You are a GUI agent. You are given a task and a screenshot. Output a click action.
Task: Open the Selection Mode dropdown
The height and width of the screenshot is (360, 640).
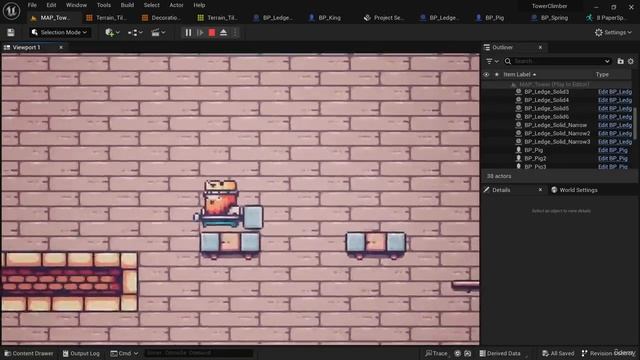[x=60, y=32]
